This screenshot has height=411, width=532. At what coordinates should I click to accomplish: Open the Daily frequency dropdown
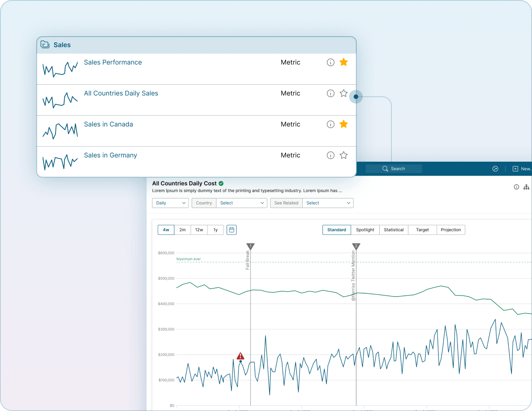click(x=170, y=203)
